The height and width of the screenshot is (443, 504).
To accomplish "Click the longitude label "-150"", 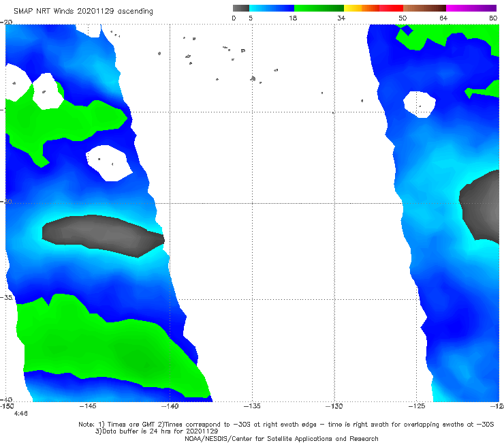I will click(x=7, y=406).
